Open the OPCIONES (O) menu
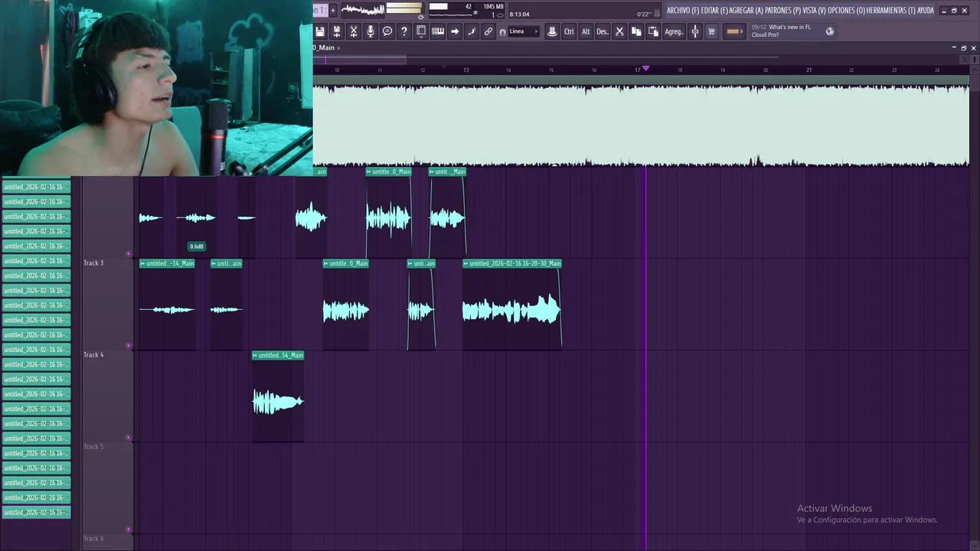This screenshot has width=980, height=551. pyautogui.click(x=847, y=11)
